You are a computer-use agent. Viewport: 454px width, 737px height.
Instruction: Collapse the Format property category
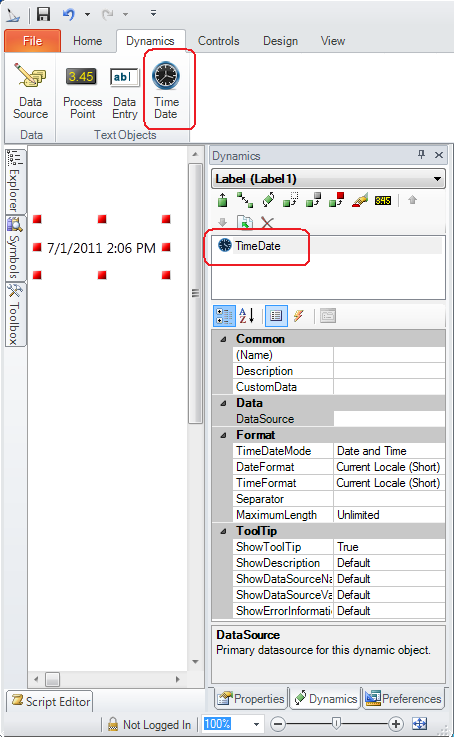pyautogui.click(x=223, y=435)
